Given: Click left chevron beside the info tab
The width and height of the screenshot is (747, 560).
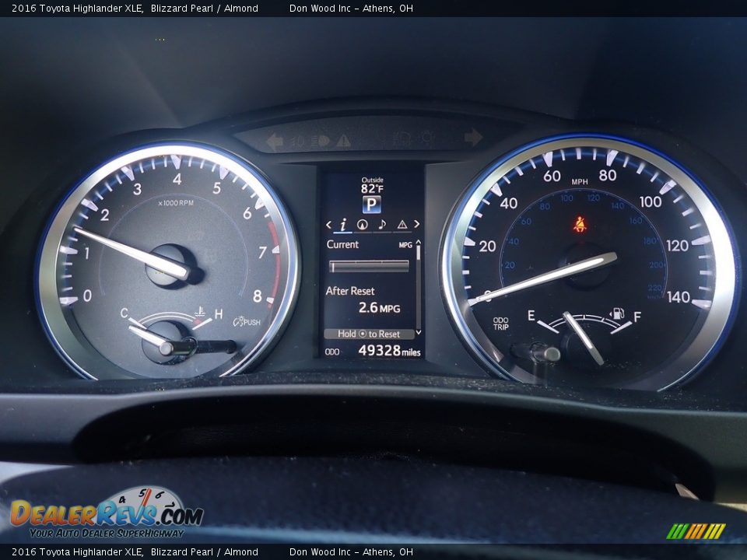Looking at the screenshot, I should (x=328, y=224).
